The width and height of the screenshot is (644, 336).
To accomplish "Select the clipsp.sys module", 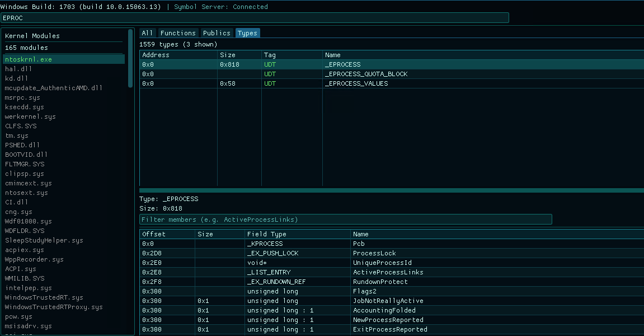I will 64,174.
